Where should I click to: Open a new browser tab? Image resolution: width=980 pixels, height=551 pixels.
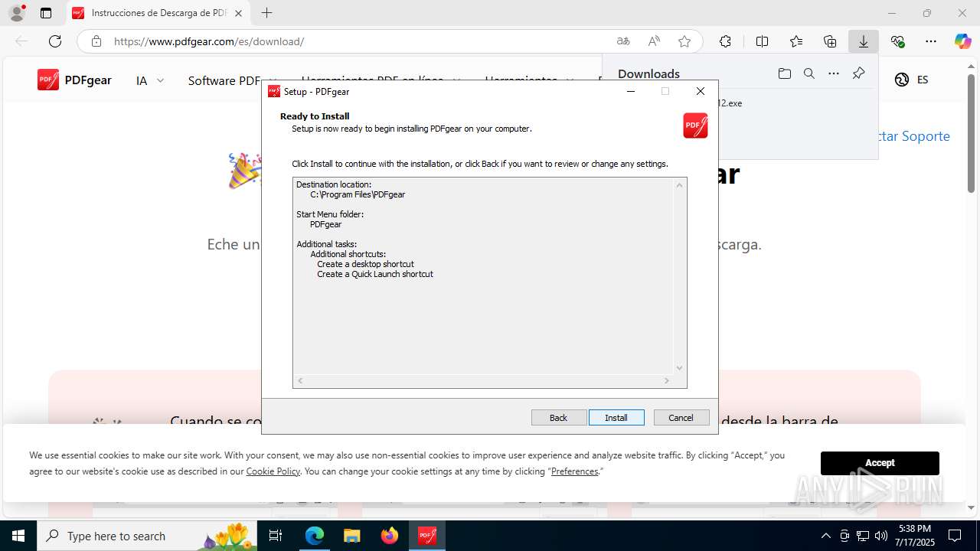click(266, 13)
